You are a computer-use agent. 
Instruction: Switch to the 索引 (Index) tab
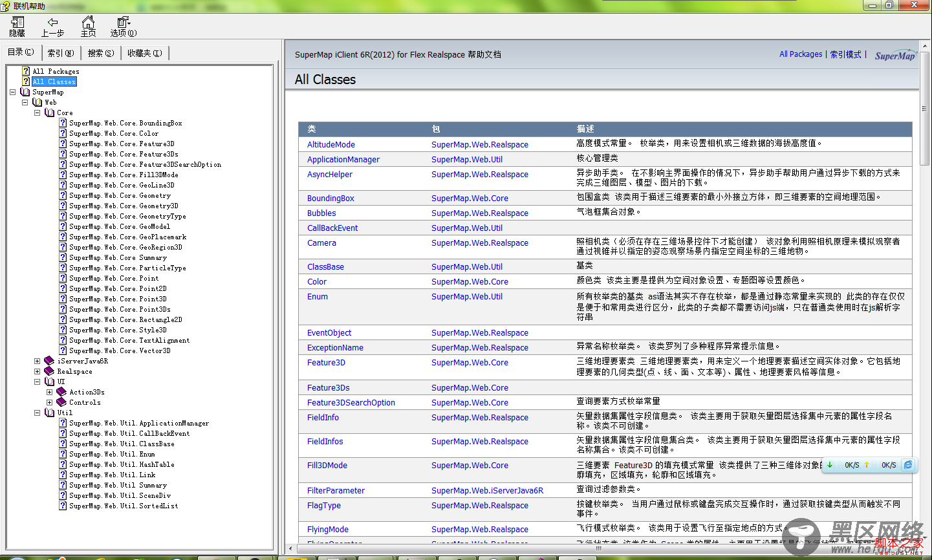coord(61,53)
